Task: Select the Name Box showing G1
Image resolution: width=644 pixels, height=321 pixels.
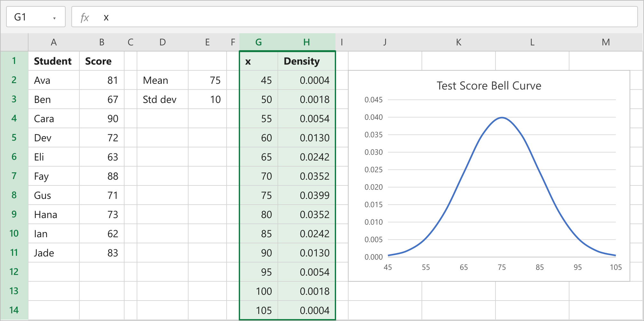Action: click(36, 17)
